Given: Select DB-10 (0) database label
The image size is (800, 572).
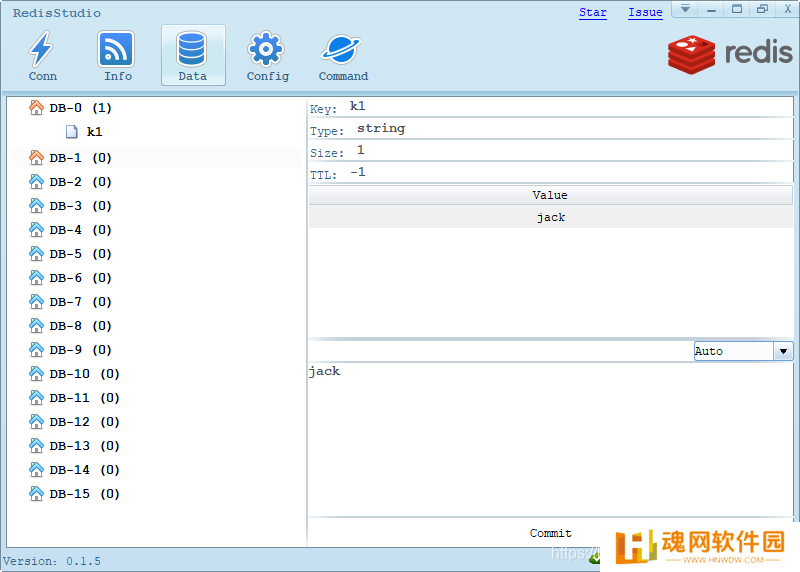Looking at the screenshot, I should click(x=84, y=374).
